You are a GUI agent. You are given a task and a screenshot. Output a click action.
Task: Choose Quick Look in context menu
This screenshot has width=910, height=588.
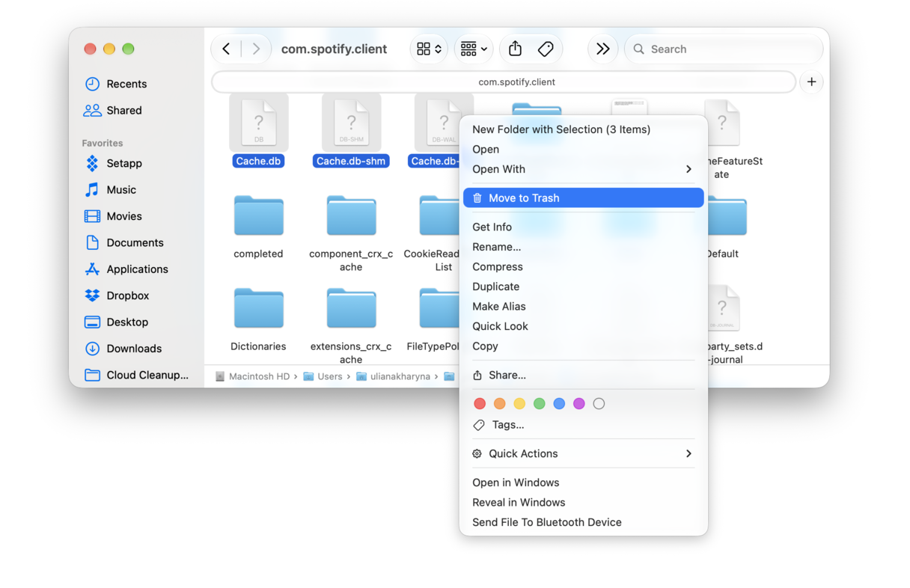[584, 326]
